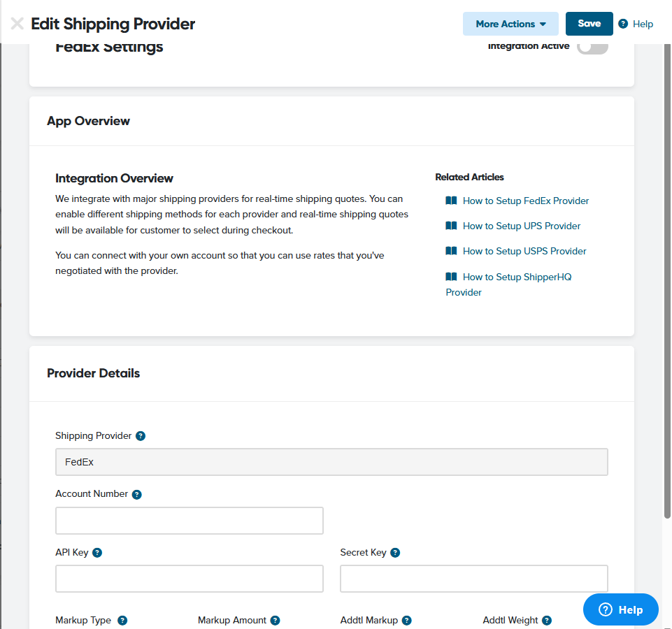The image size is (672, 629).
Task: Open Help link in the top header
Action: [636, 24]
